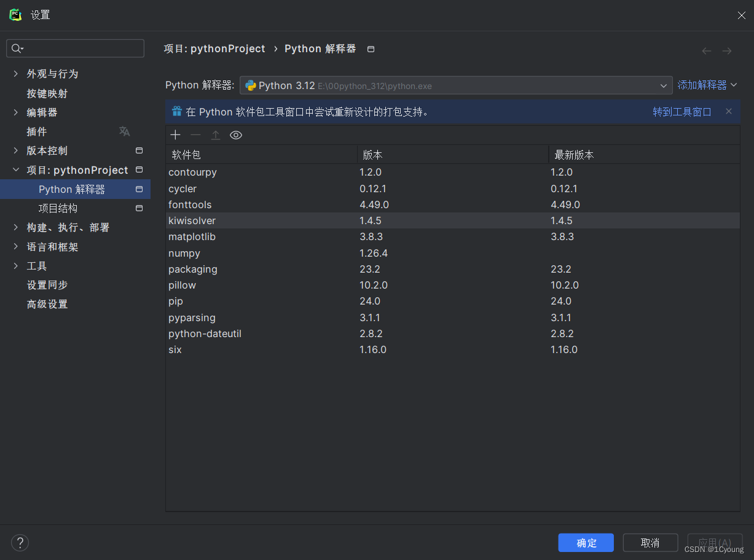
Task: Select the numpy package row
Action: 453,253
